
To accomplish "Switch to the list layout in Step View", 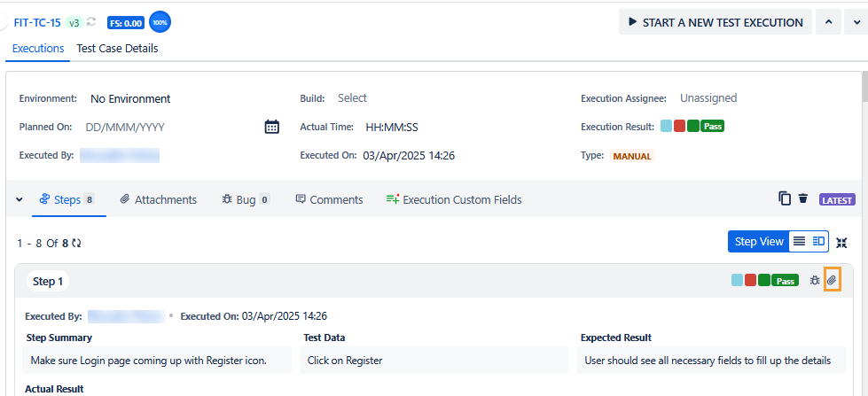I will [x=799, y=241].
